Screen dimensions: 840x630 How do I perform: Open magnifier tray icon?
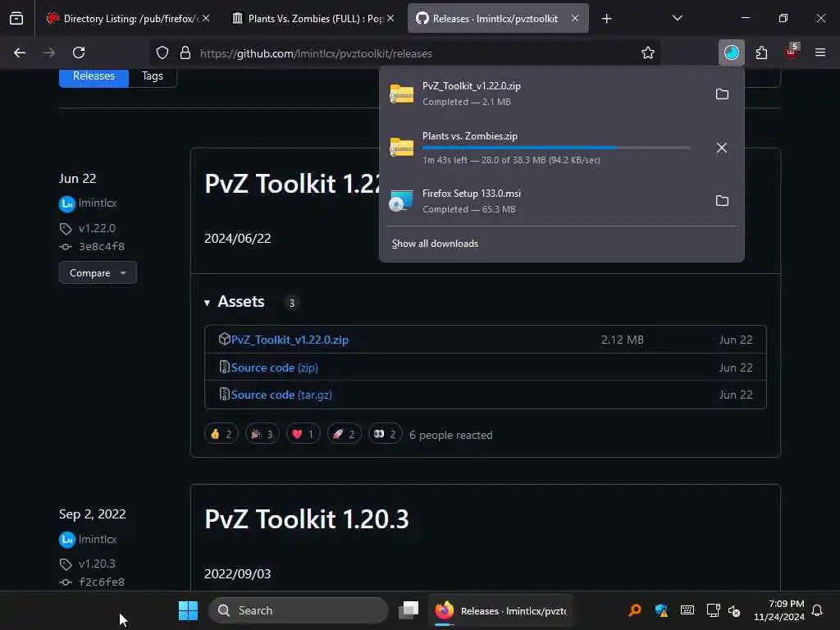(x=635, y=610)
